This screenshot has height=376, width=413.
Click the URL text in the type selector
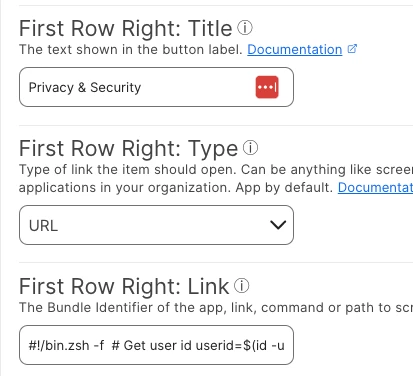(x=43, y=226)
